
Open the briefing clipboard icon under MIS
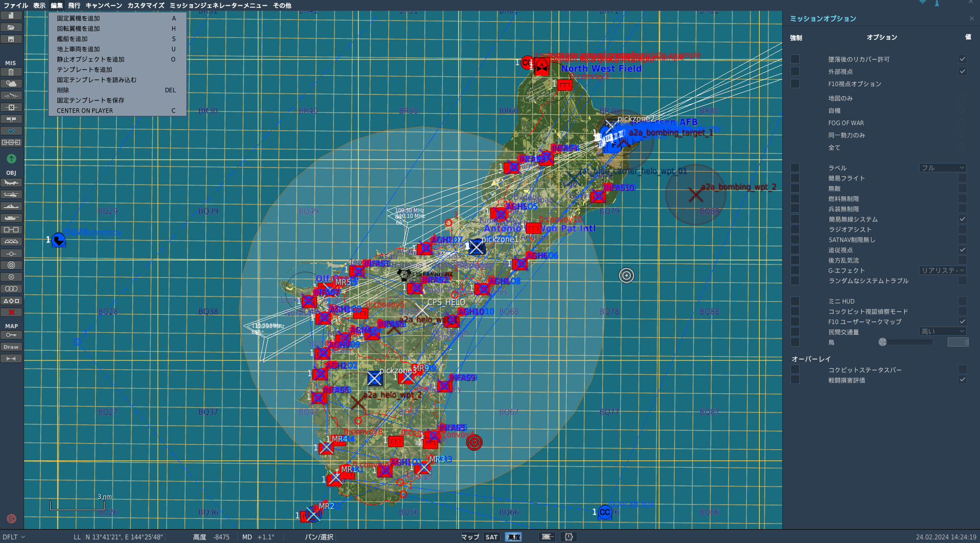(x=11, y=72)
